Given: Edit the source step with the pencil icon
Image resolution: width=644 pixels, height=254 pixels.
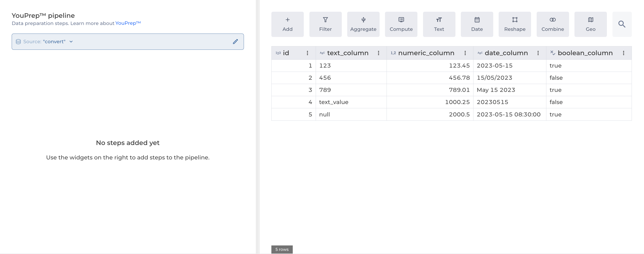Looking at the screenshot, I should [x=235, y=41].
